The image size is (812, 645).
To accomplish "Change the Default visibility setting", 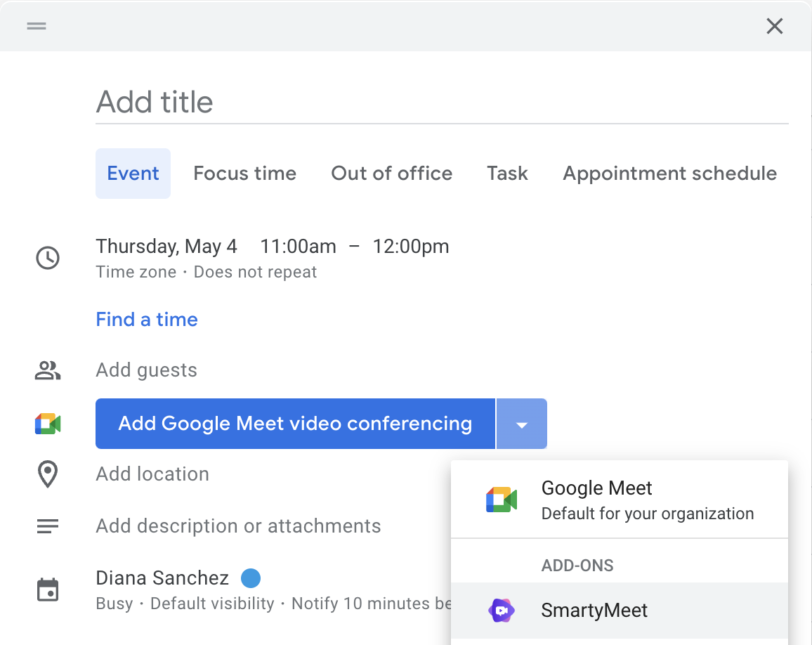I will point(212,604).
